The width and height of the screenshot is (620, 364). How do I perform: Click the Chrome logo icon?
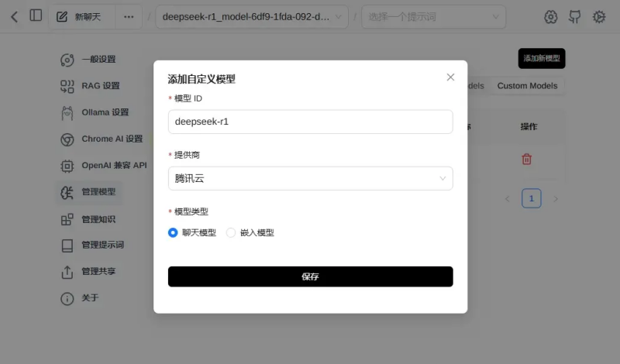tap(67, 139)
